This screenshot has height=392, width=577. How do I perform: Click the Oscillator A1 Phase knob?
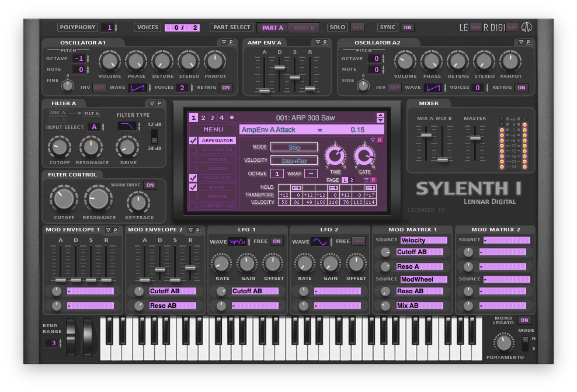(x=136, y=61)
